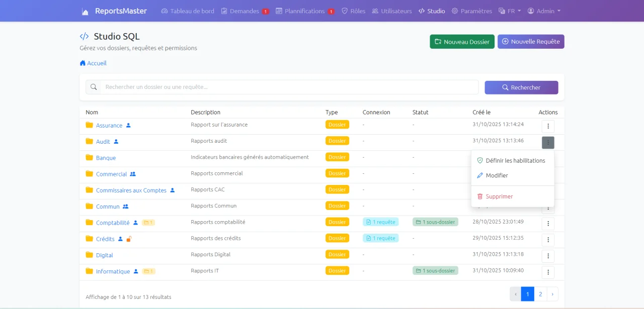
Task: Click the current page 1 button
Action: click(x=528, y=294)
